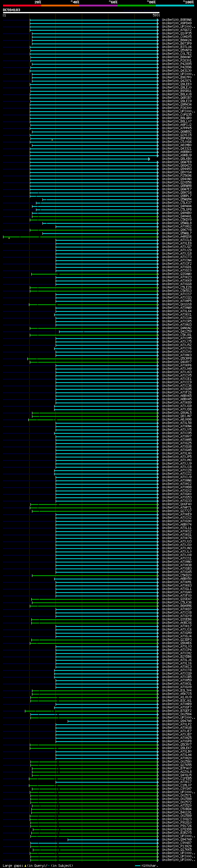
Task: Select hit label UniRef100_C0PQ35
Action: pos(177,115)
